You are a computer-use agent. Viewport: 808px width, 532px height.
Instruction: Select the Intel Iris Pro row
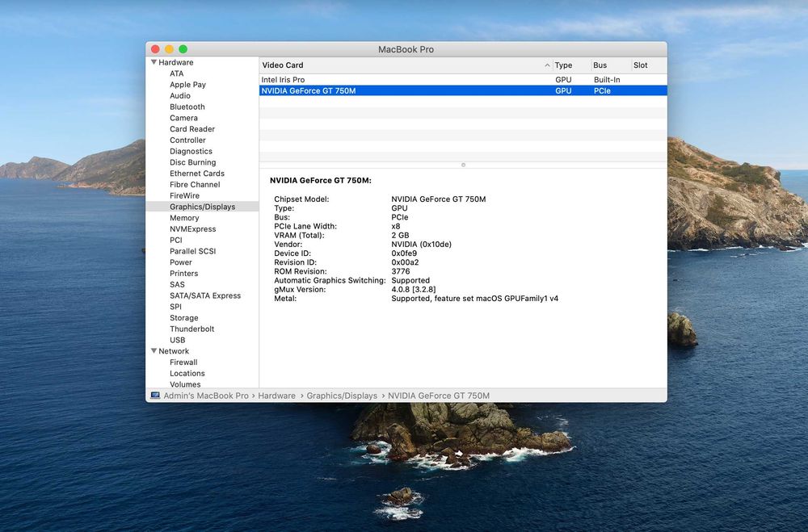pos(463,80)
